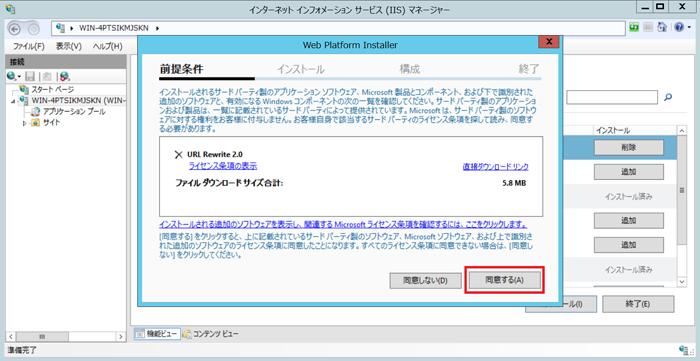This screenshot has height=361, width=700.
Task: Click the product list vertical scrollbar thumb
Action: (x=682, y=190)
